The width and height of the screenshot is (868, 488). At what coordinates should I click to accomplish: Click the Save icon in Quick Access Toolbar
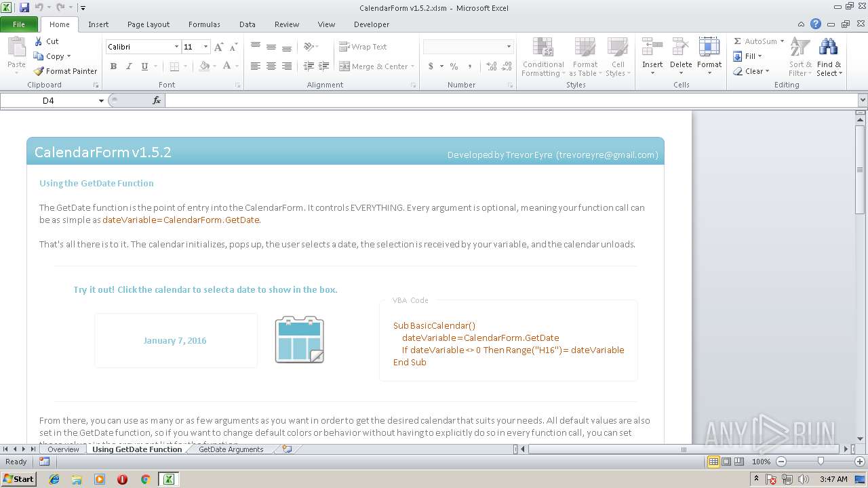(x=24, y=7)
